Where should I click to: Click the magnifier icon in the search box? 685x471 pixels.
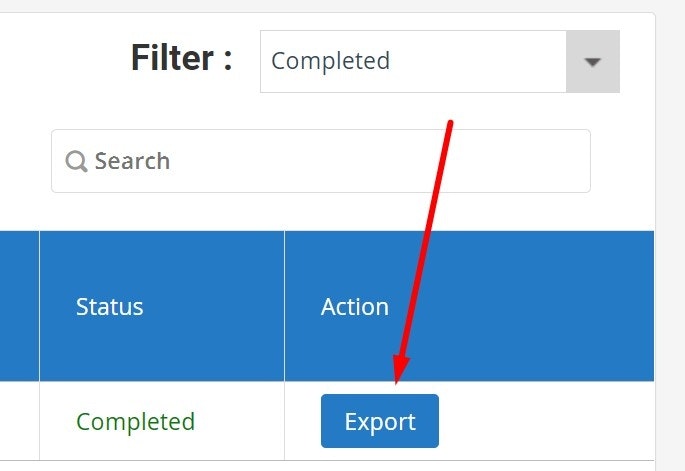tap(76, 161)
